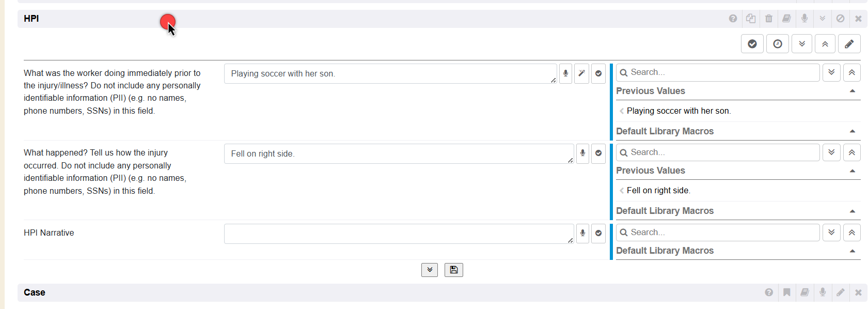868x309 pixels.
Task: Collapse Default Library Macros for HPI Narrative
Action: point(852,251)
